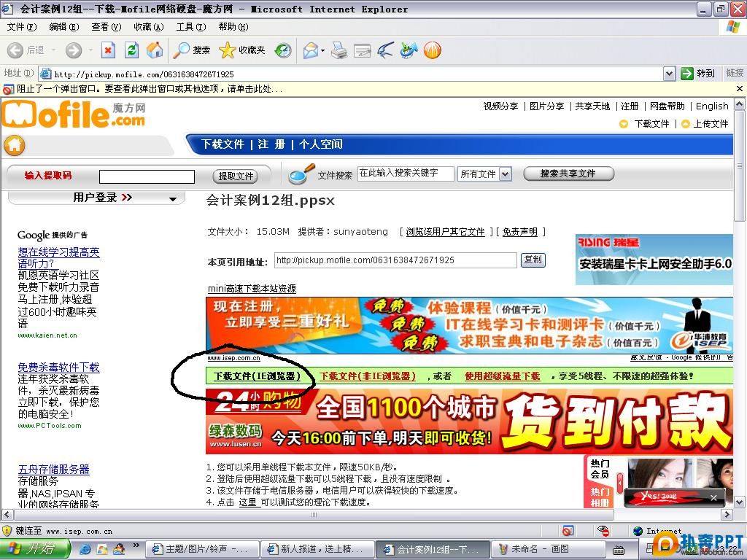
Task: Select 注 册 tab in blue bar
Action: click(x=271, y=144)
